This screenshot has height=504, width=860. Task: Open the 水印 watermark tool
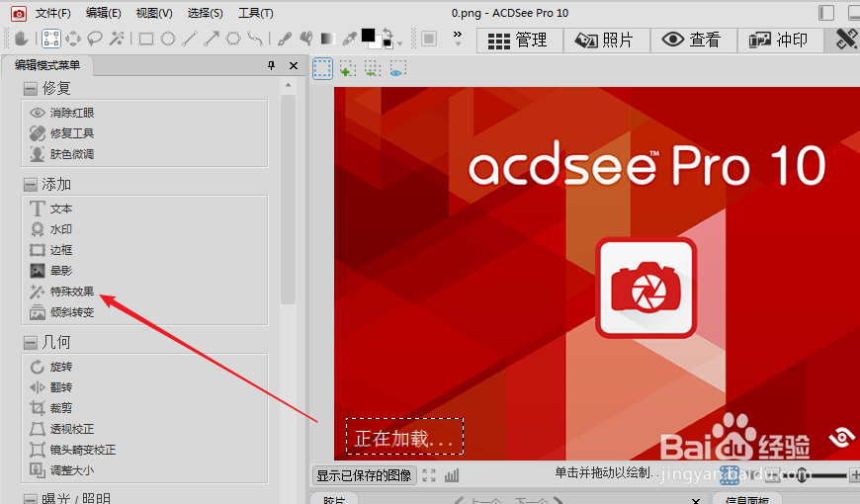[51, 229]
